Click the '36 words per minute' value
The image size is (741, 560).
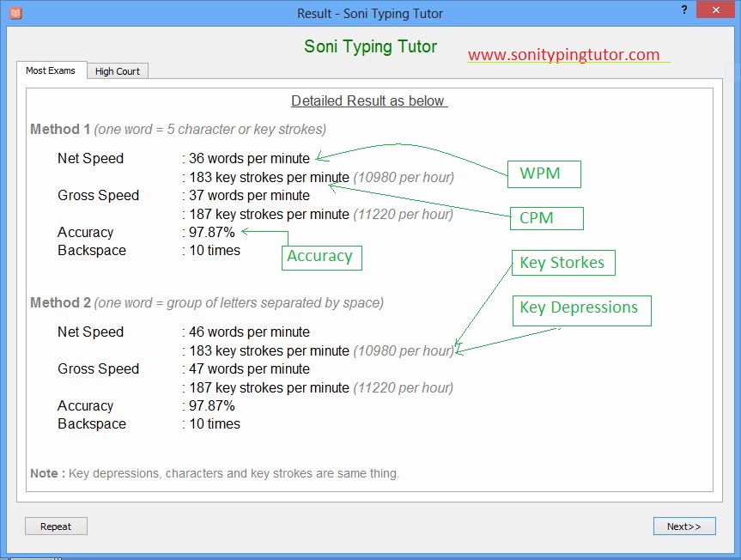(x=249, y=158)
